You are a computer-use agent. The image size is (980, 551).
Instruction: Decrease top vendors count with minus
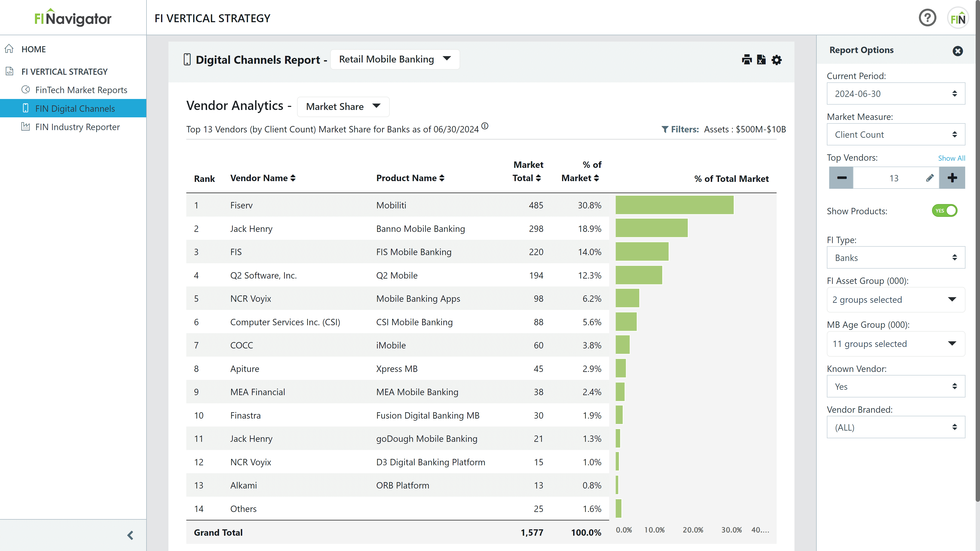pyautogui.click(x=841, y=178)
